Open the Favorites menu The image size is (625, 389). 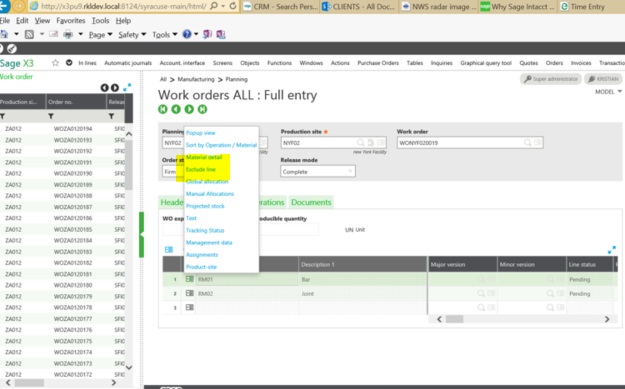[71, 21]
